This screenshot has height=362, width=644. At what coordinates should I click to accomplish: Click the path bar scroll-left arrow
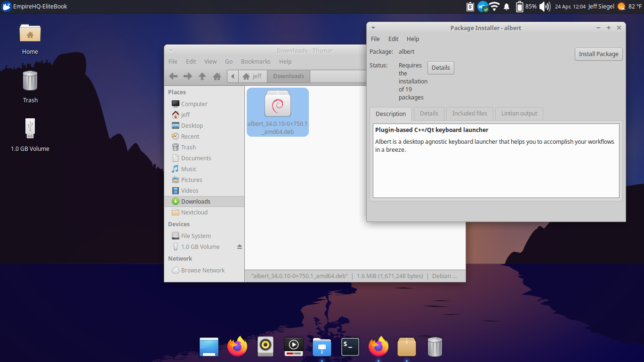tap(233, 76)
